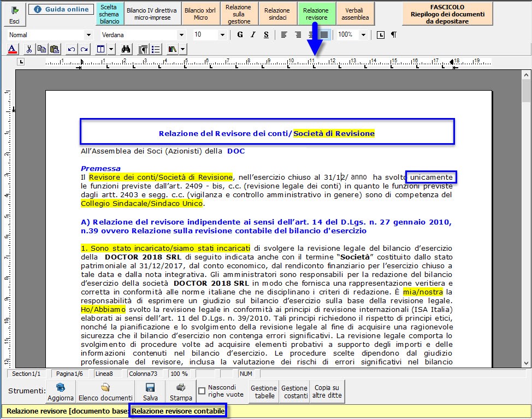Open find with the binoculars icon
532x419 pixels.
[126, 49]
